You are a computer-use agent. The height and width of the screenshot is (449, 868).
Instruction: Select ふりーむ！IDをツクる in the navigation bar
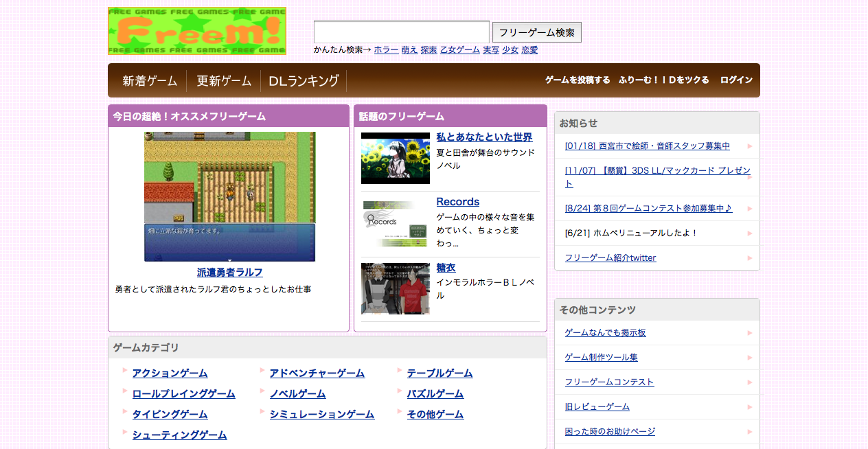coord(664,80)
